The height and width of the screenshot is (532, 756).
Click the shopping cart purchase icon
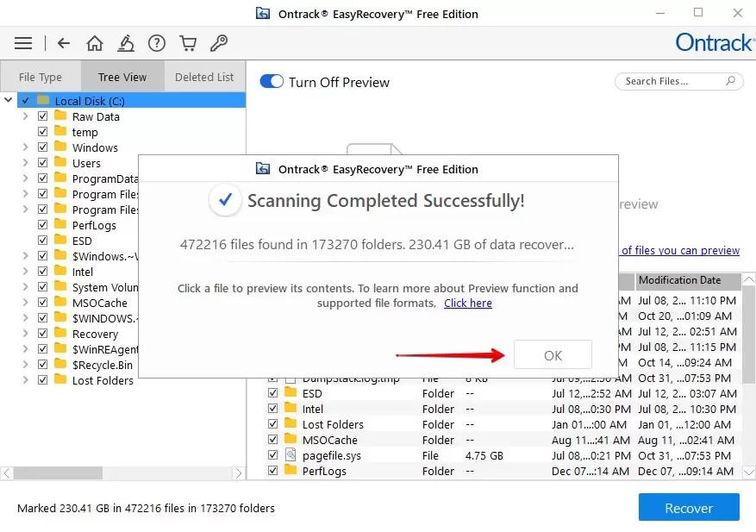point(188,42)
